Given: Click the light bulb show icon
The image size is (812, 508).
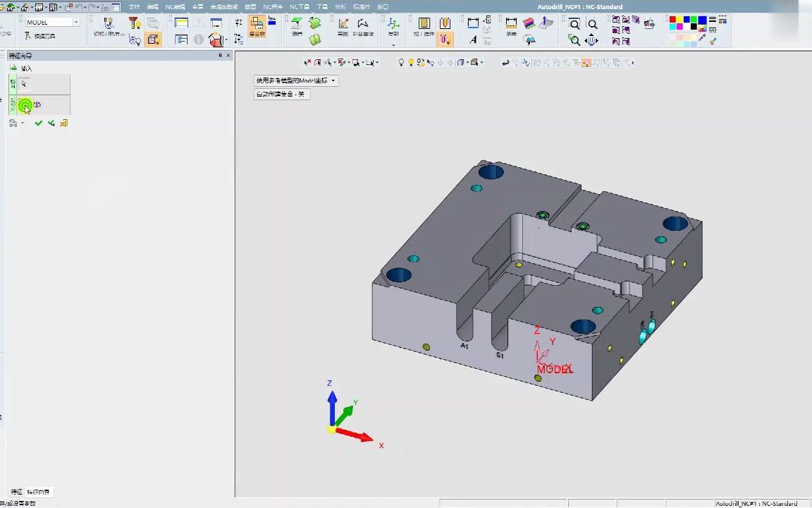Looking at the screenshot, I should pos(401,63).
